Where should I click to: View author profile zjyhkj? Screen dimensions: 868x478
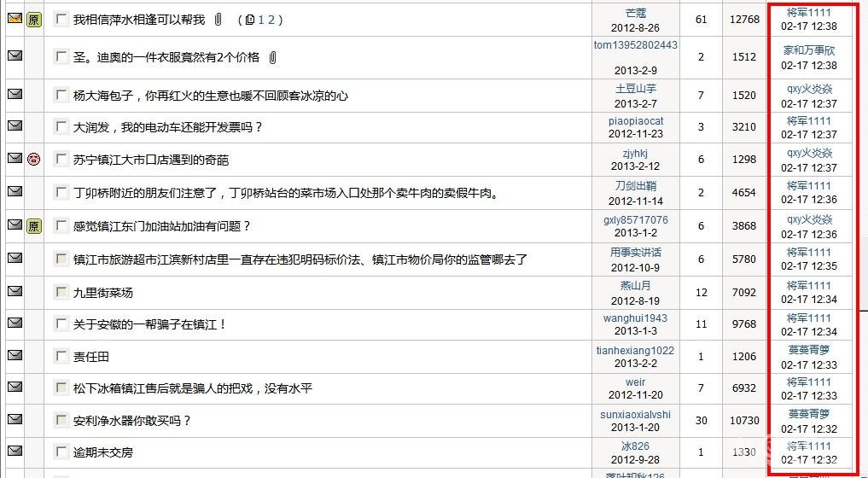pos(636,154)
